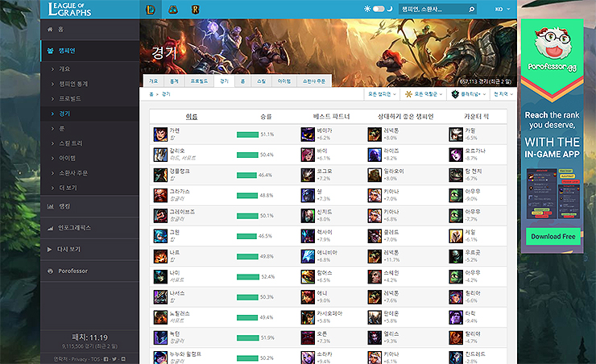This screenshot has height=364, width=596.
Task: Open the KO language dropdown
Action: pyautogui.click(x=503, y=9)
